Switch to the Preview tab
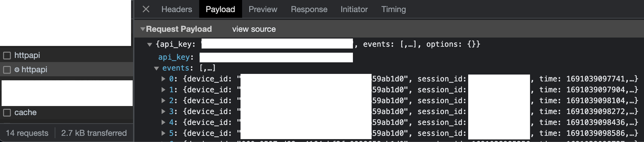Viewport: 644px width, 142px height. [263, 9]
